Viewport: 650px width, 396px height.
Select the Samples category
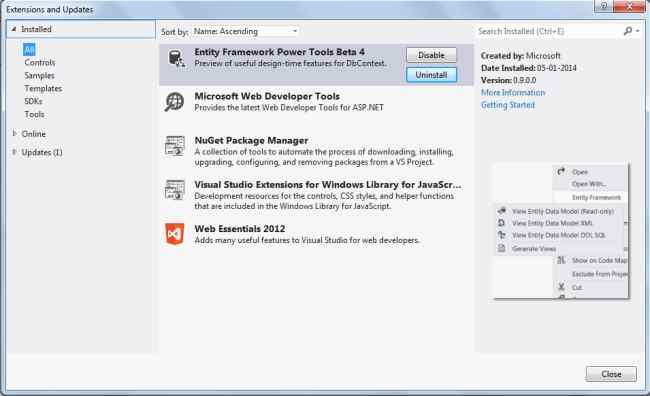39,75
